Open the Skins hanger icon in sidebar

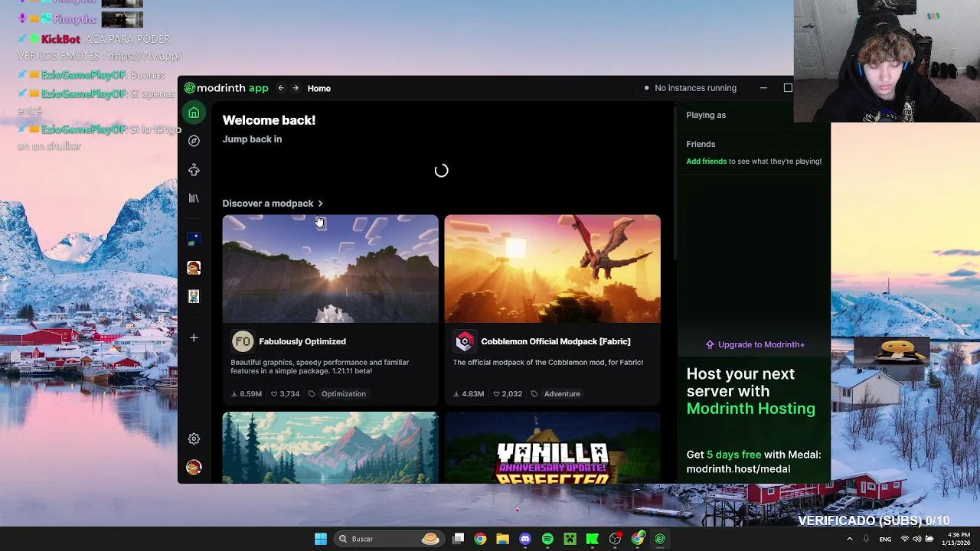coord(194,170)
